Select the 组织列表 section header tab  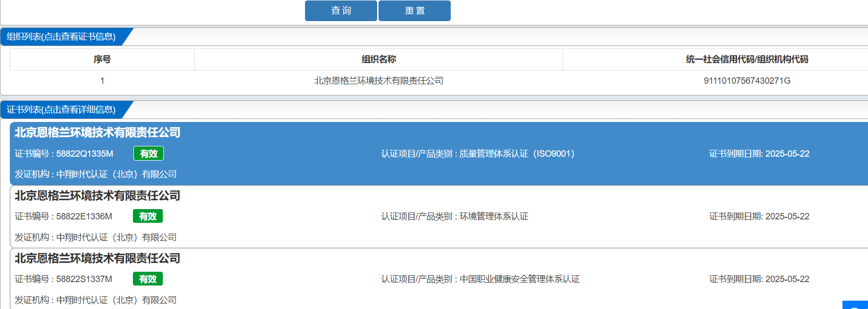[61, 37]
